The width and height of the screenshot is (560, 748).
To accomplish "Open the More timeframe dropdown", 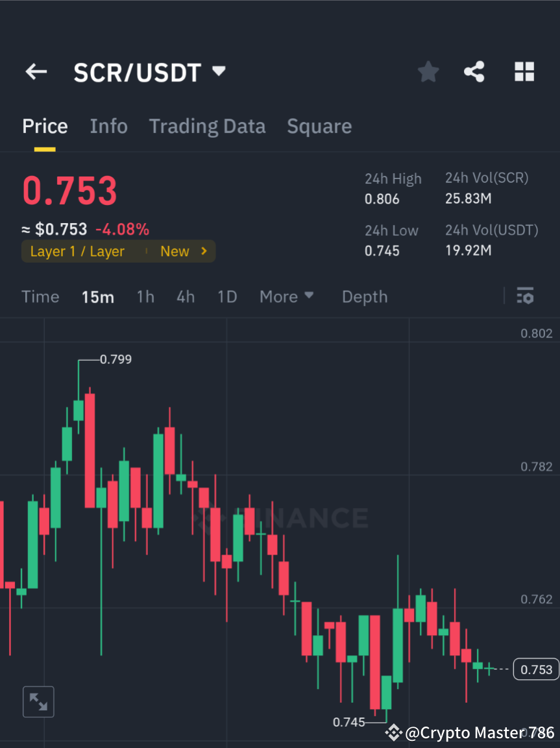I will coord(286,296).
